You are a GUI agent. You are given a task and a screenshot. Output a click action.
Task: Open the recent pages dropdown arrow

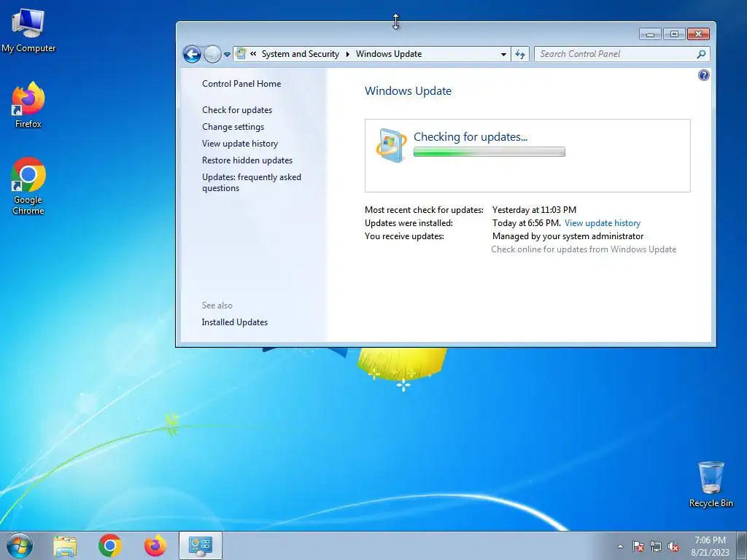coord(228,55)
